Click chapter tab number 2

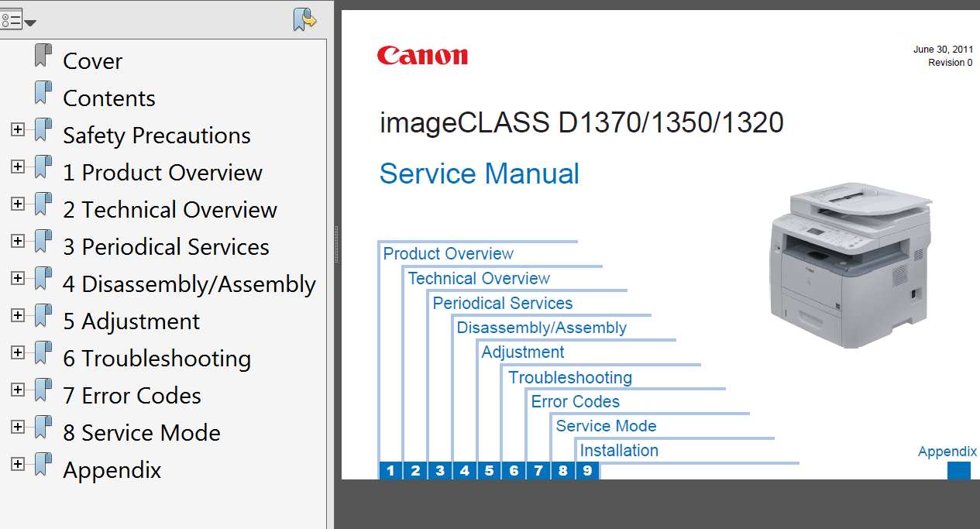(415, 470)
